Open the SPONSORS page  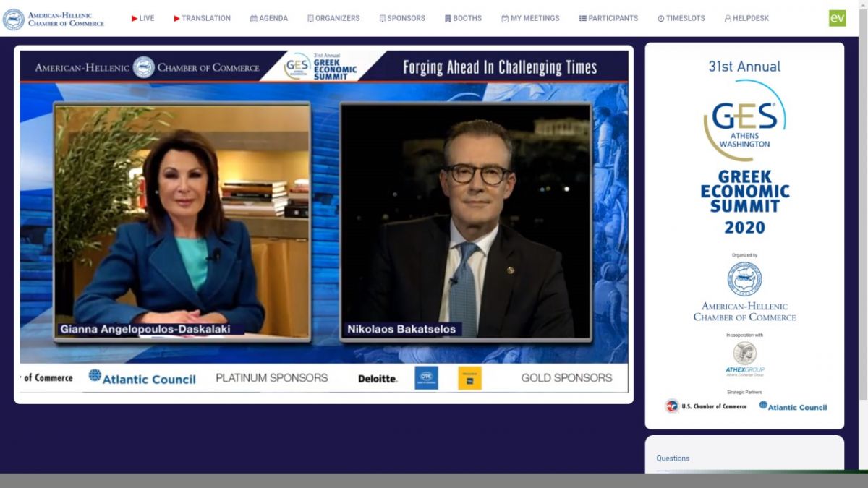402,18
